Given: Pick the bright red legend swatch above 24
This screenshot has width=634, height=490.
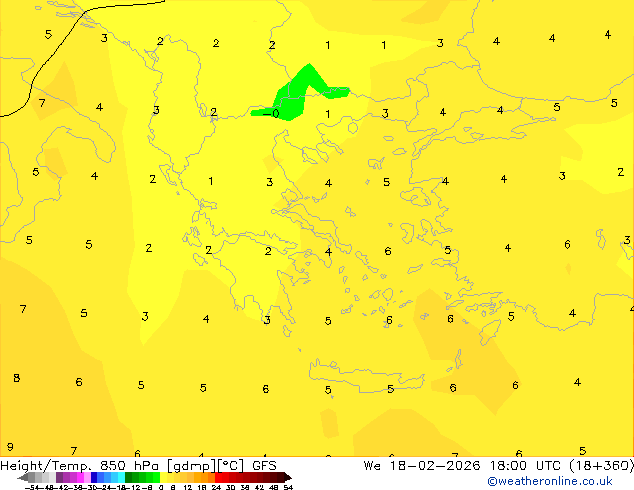Looking at the screenshot, I should click(x=219, y=477).
